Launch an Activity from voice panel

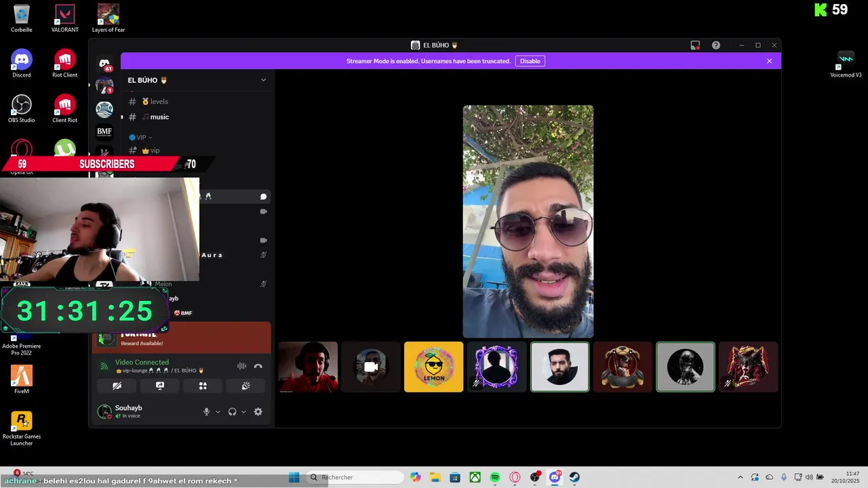pos(203,386)
